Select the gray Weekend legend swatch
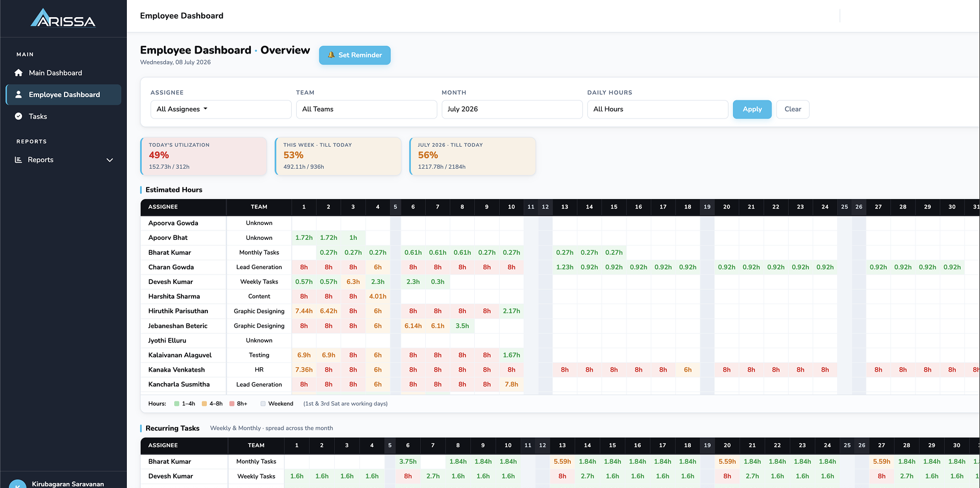Screen dimensions: 980x488 click(263, 404)
